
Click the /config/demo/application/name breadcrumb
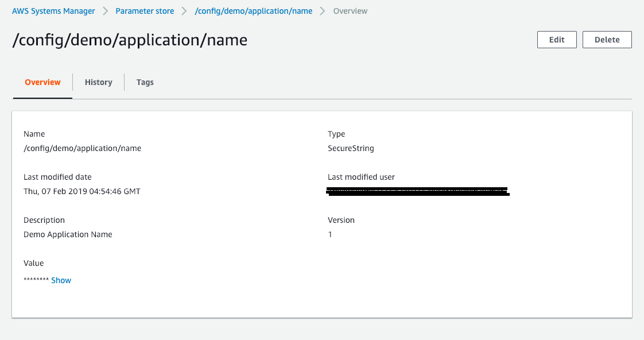[254, 10]
